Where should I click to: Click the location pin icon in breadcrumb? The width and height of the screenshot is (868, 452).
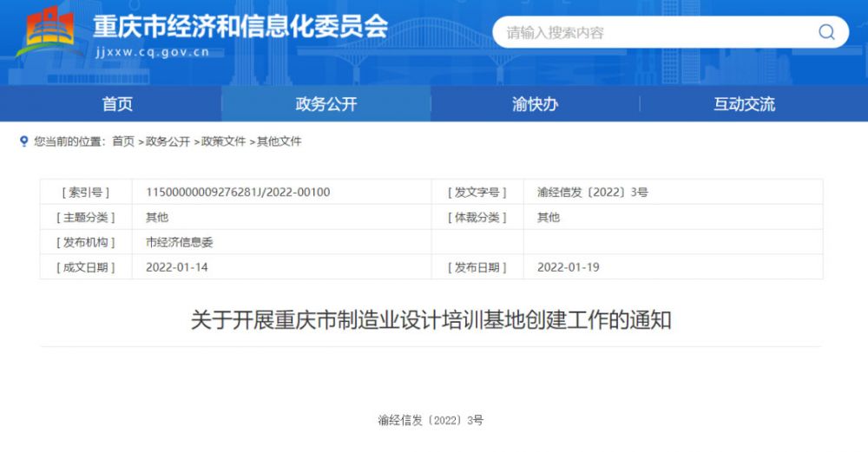[x=23, y=141]
